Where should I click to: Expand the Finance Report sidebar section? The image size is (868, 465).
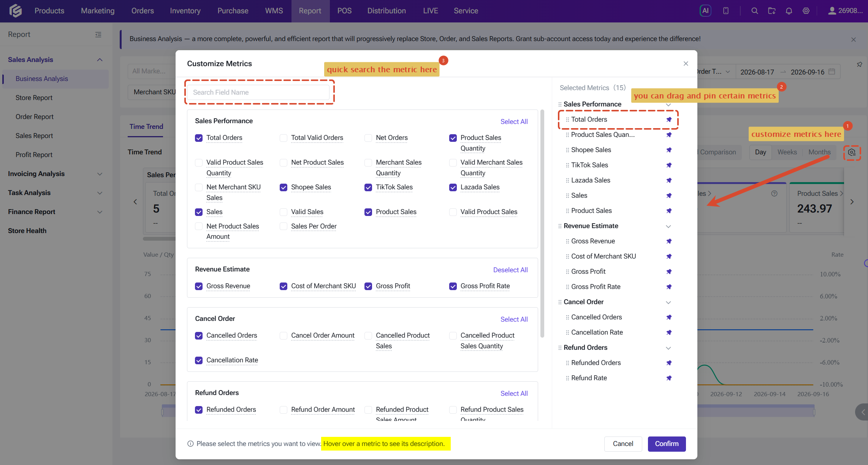[x=100, y=212]
